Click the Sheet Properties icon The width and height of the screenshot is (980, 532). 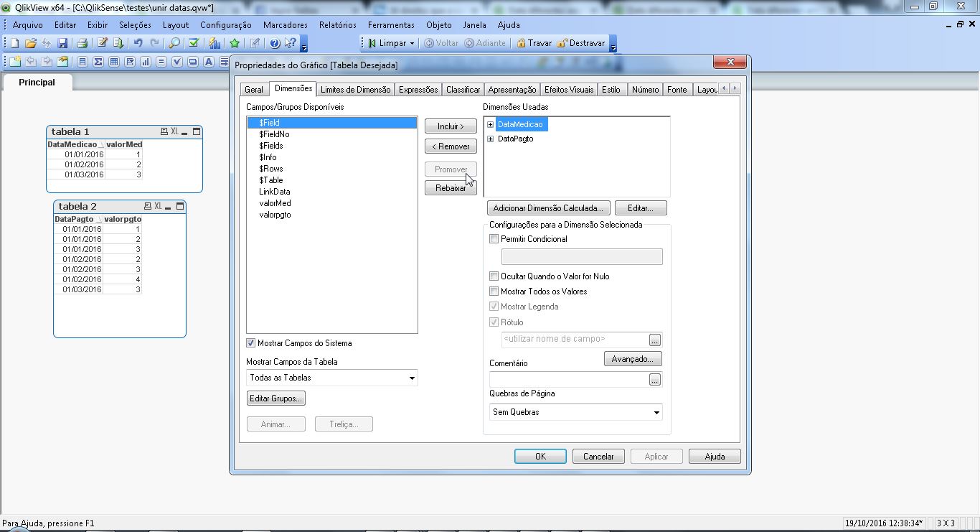(x=62, y=62)
